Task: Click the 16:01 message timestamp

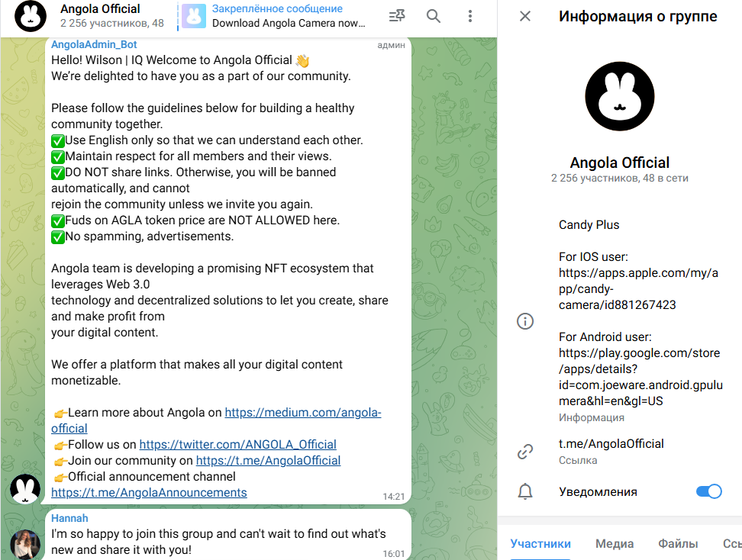Action: click(x=394, y=554)
